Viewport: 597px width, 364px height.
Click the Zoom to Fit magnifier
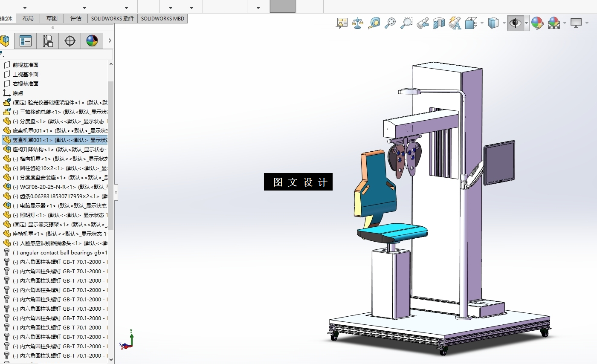[390, 23]
